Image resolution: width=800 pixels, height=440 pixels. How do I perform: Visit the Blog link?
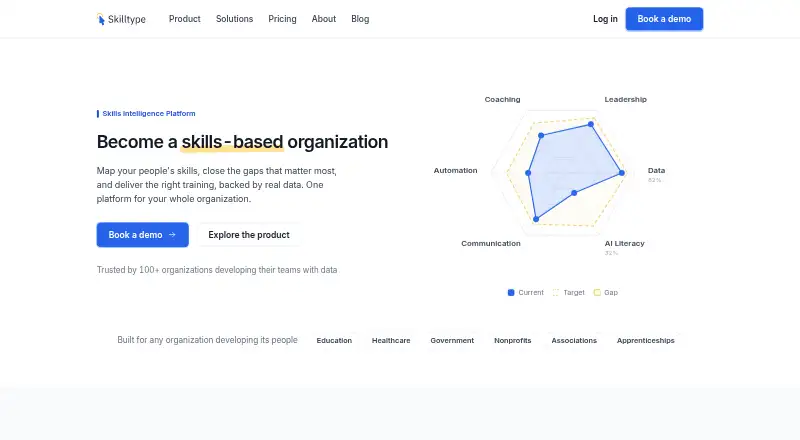coord(360,19)
